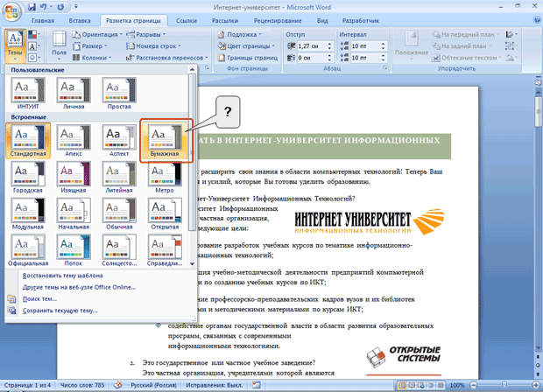Screen dimensions: 543x392
Task: Click На задний план send to back
Action: (x=462, y=46)
